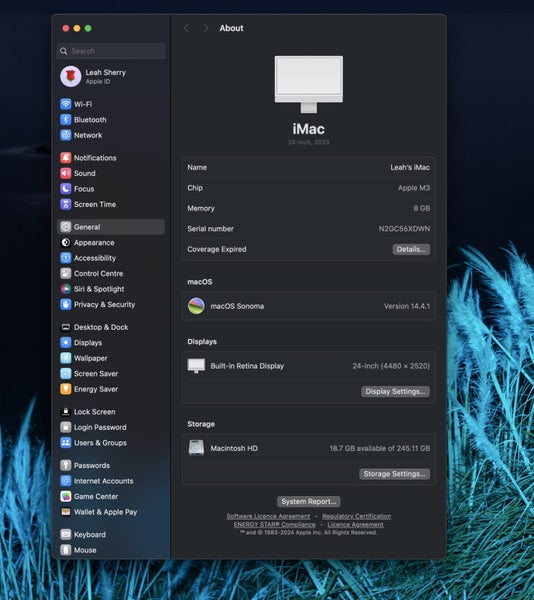Click the yellow minimise window button
The width and height of the screenshot is (534, 600).
click(77, 28)
